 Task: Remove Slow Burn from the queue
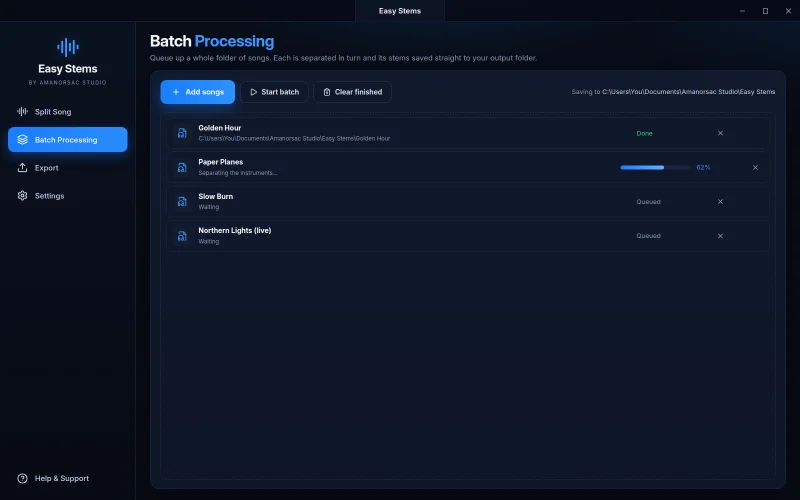[x=720, y=202]
